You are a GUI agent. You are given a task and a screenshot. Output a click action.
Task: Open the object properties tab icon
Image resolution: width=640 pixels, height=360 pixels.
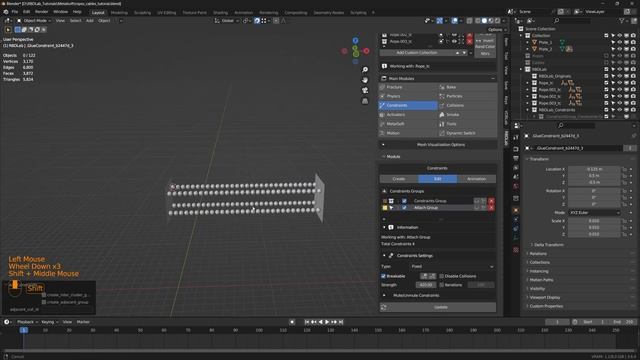516,210
